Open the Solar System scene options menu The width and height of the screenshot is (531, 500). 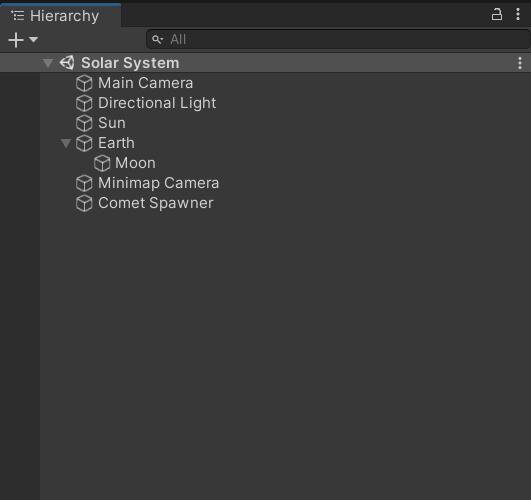(x=520, y=63)
